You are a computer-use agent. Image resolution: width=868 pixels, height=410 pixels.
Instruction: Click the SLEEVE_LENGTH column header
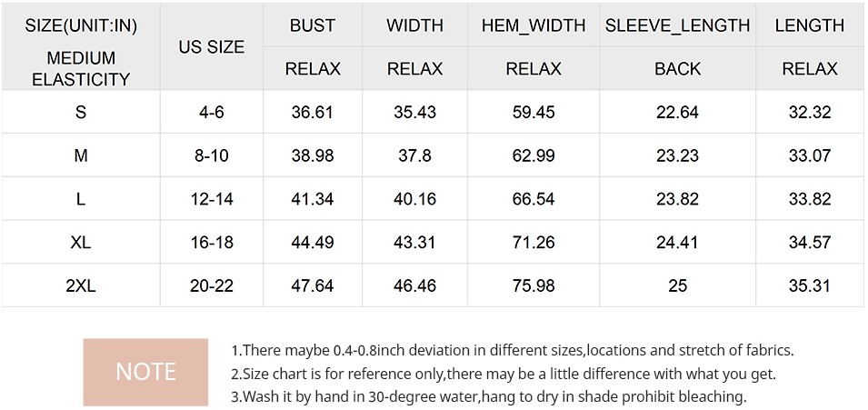pos(677,25)
